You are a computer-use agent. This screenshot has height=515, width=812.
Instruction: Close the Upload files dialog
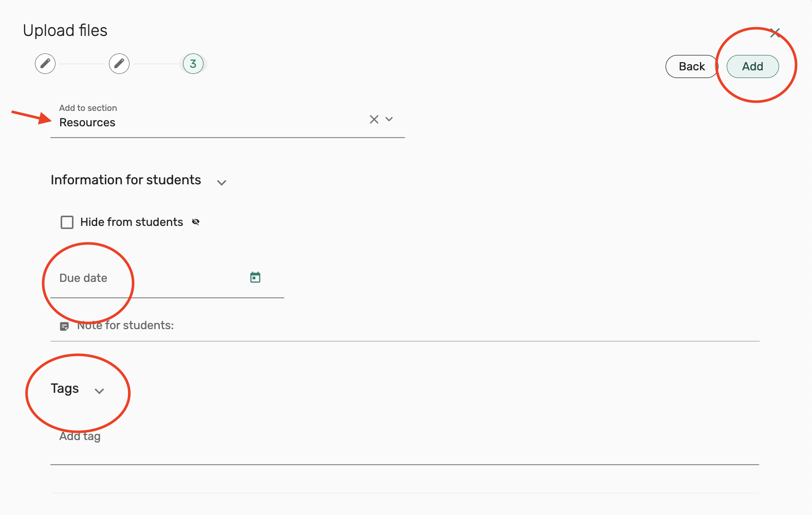coord(775,33)
